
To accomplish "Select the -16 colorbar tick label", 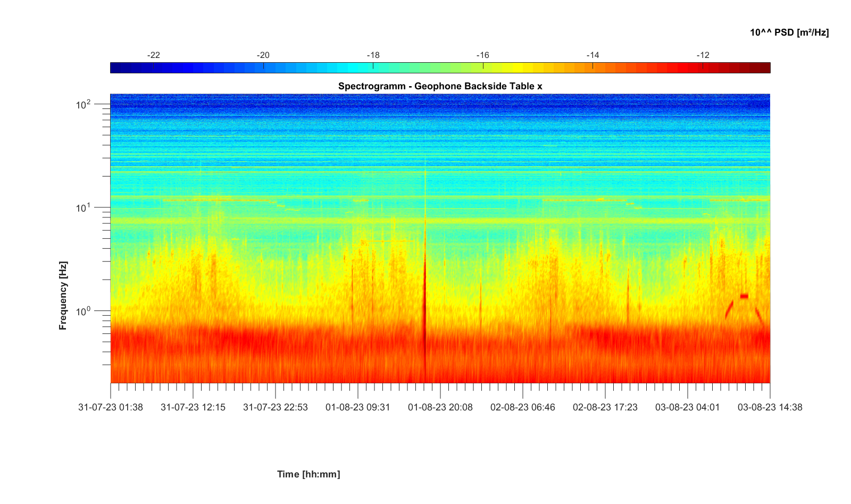I will point(482,55).
